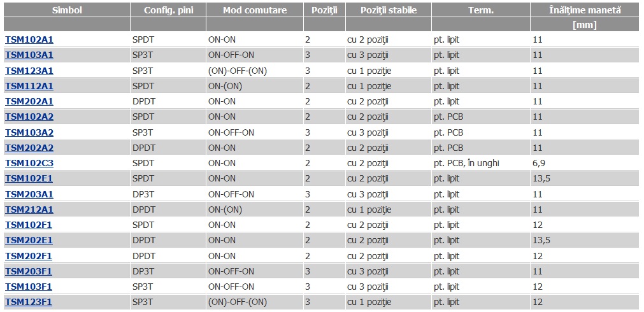Click the TSM103A2 link
The width and height of the screenshot is (644, 312).
click(x=29, y=132)
